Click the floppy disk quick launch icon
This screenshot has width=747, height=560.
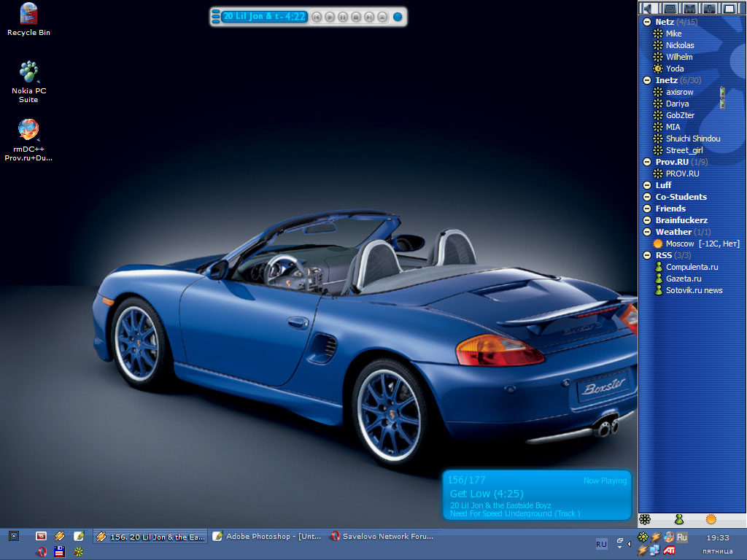(x=60, y=552)
